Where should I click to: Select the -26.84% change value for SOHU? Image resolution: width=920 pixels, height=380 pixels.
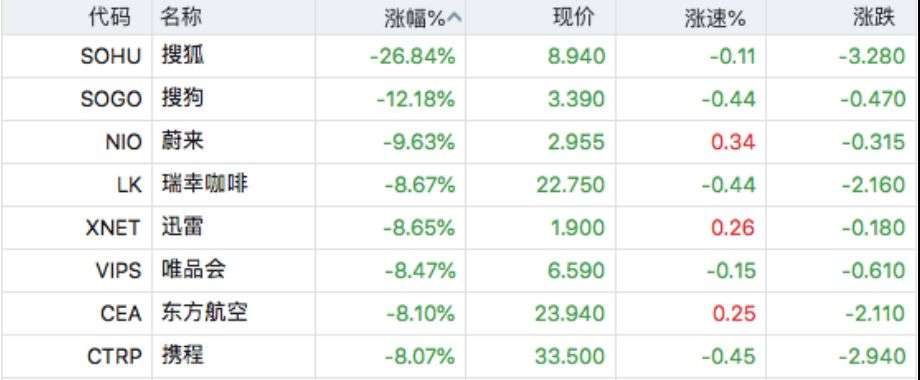pyautogui.click(x=412, y=56)
